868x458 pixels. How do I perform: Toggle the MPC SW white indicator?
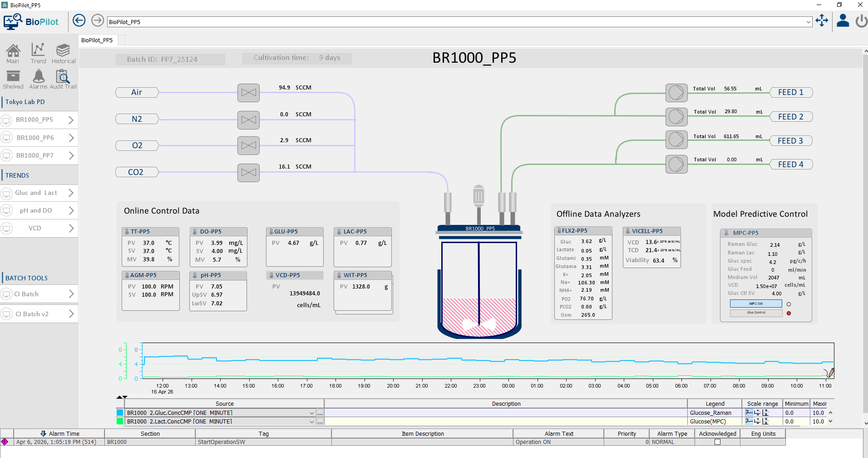(789, 304)
